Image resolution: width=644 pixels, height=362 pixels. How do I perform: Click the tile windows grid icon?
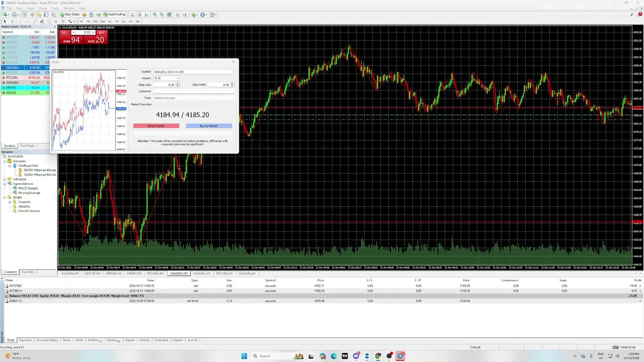pyautogui.click(x=169, y=15)
